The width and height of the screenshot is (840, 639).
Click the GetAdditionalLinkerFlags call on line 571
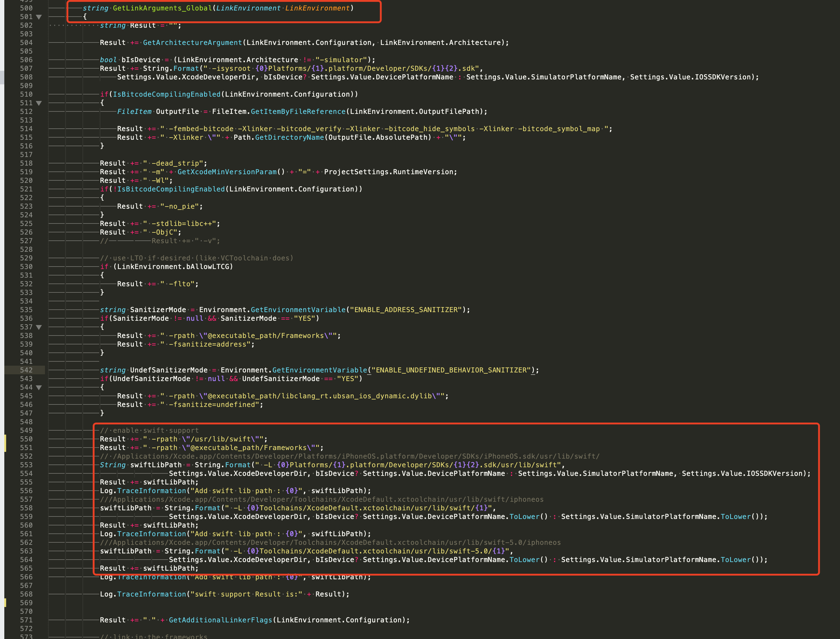coord(221,620)
